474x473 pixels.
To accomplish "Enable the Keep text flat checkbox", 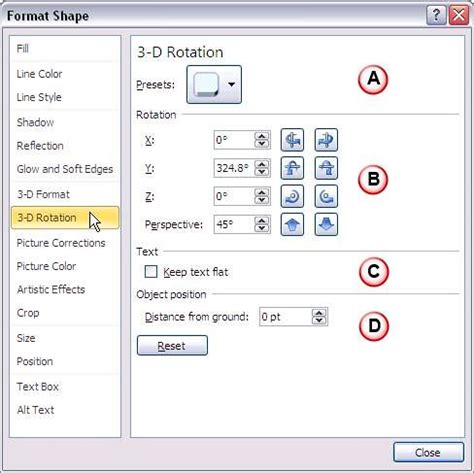I will tap(151, 272).
